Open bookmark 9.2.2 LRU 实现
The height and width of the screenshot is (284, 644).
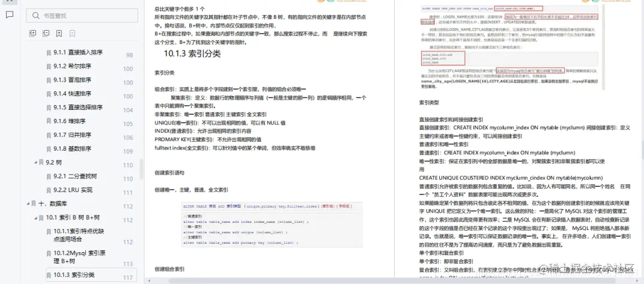(x=73, y=190)
